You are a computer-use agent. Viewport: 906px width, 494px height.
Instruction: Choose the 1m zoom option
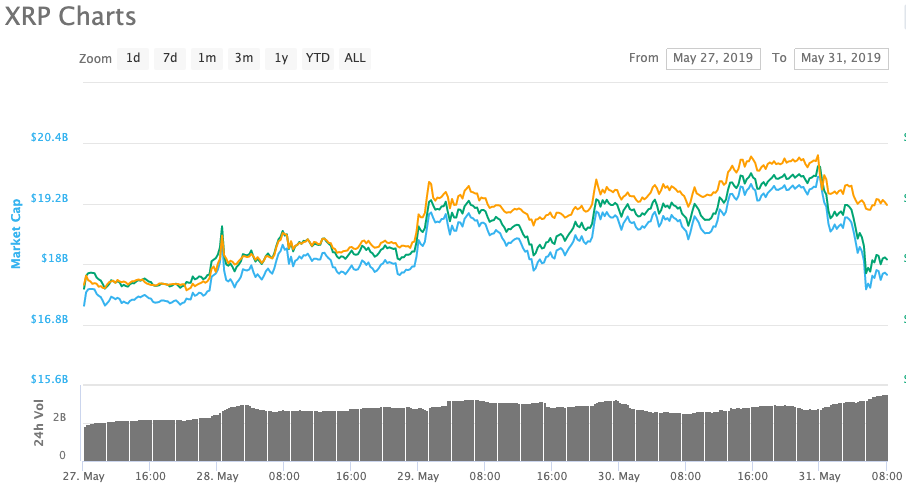tap(207, 58)
